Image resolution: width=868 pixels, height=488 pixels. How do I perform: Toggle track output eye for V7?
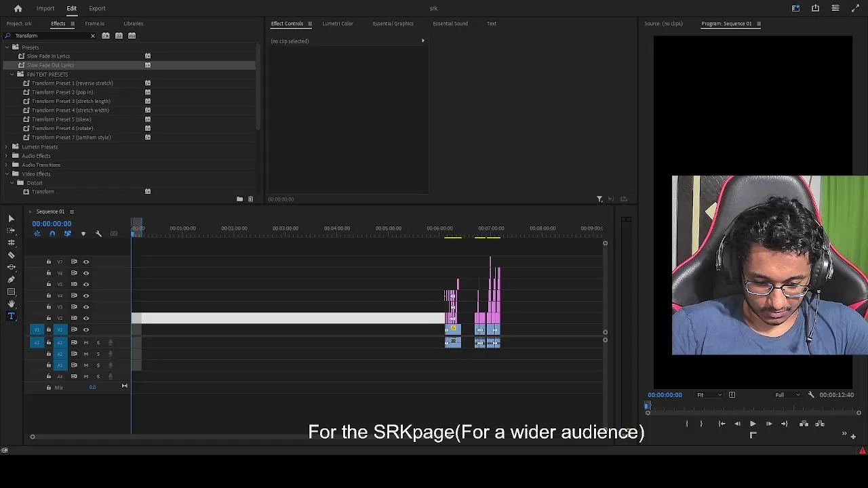pos(86,262)
